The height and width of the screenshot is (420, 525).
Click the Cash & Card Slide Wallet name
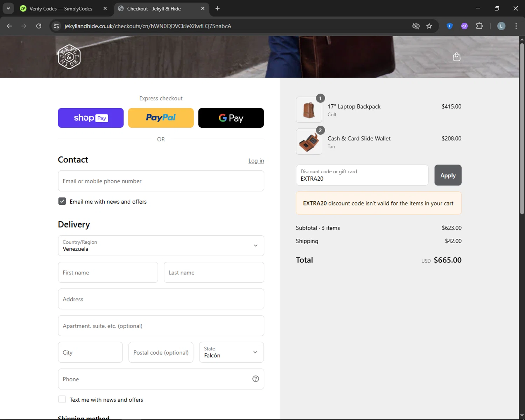pos(359,138)
